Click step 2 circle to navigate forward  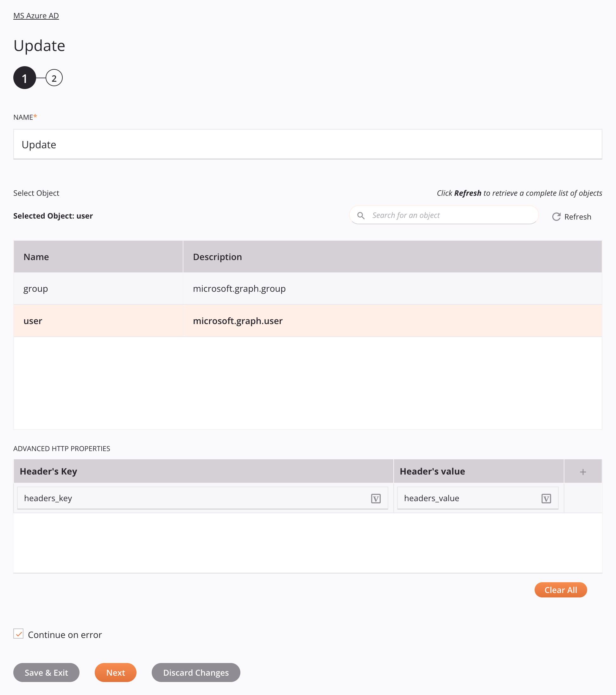pyautogui.click(x=54, y=78)
